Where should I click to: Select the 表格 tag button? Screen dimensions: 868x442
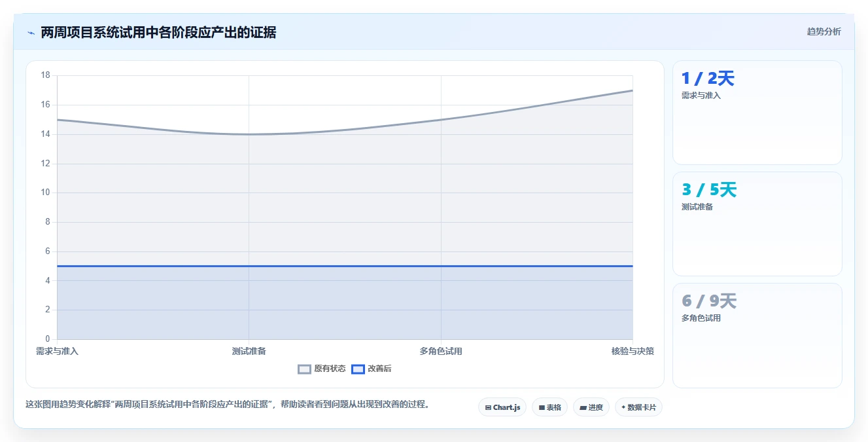coord(549,407)
